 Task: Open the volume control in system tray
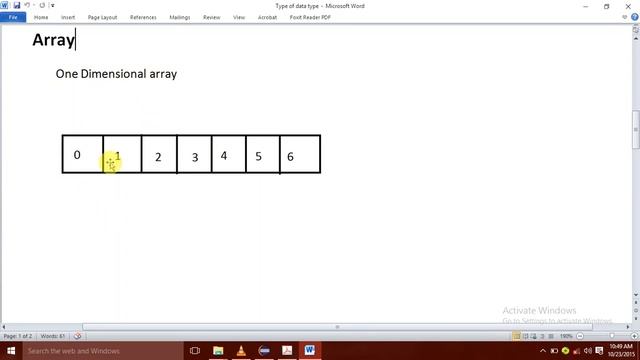coord(588,351)
